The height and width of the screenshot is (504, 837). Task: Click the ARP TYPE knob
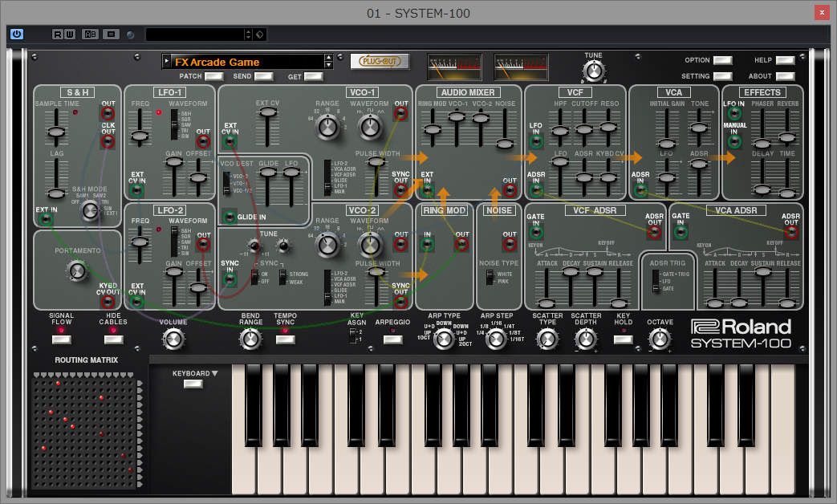(444, 339)
